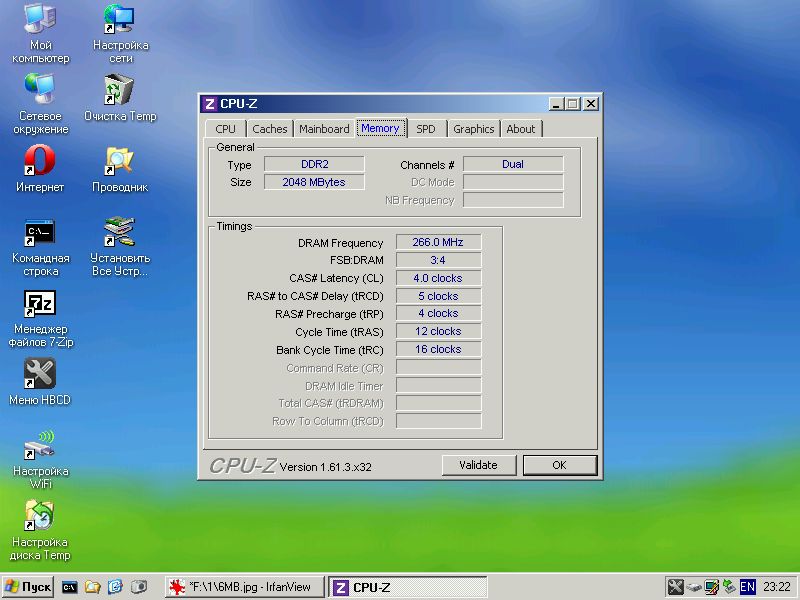
Task: Click the CPU-Z title bar logo icon
Action: pos(209,104)
